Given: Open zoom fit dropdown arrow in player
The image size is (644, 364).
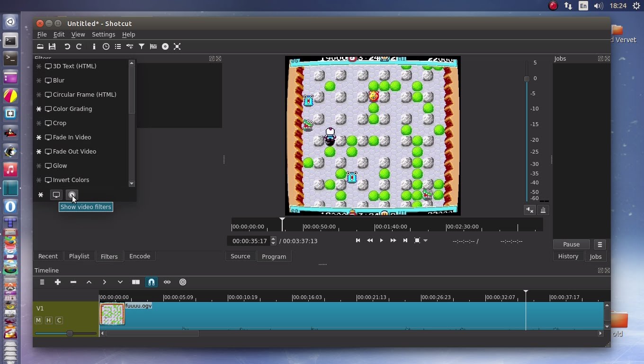Looking at the screenshot, I should tap(425, 241).
